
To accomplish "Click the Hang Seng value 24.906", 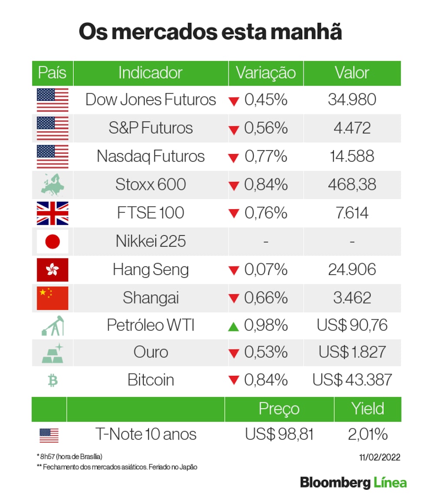I will [x=352, y=270].
